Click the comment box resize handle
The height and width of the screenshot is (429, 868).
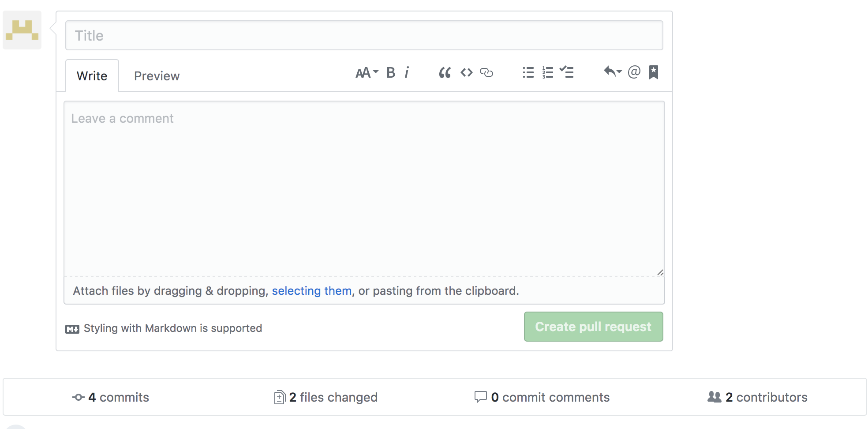[x=660, y=272]
